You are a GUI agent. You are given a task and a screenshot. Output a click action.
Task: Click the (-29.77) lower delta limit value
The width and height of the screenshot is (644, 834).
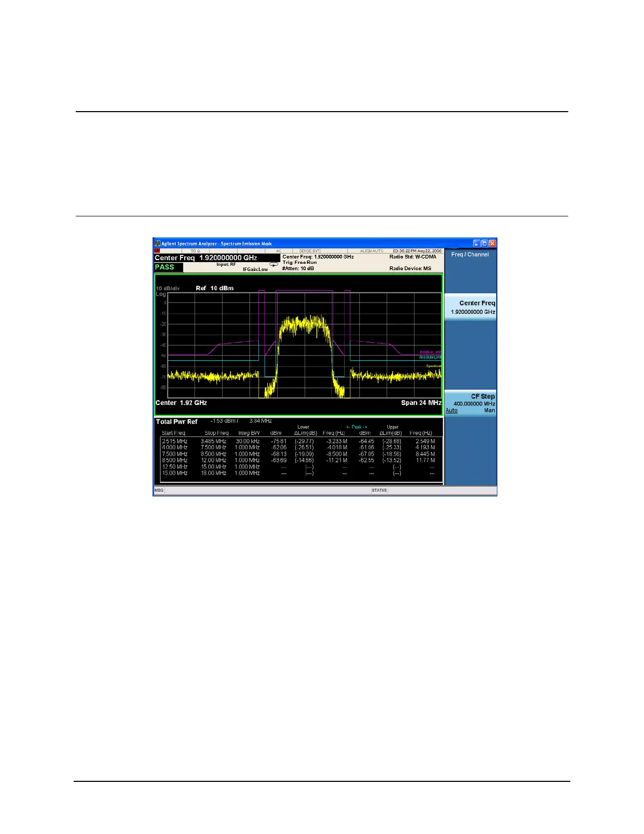pyautogui.click(x=304, y=441)
